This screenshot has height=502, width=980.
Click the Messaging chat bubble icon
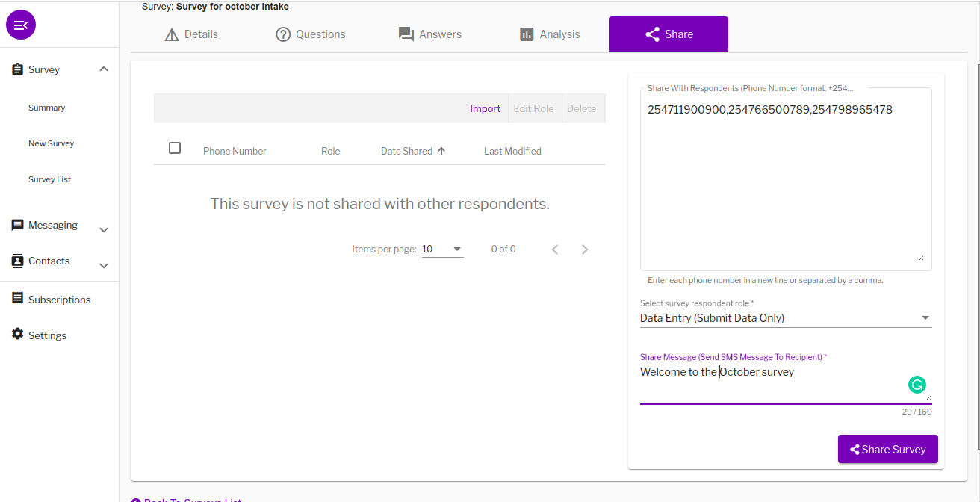point(17,225)
